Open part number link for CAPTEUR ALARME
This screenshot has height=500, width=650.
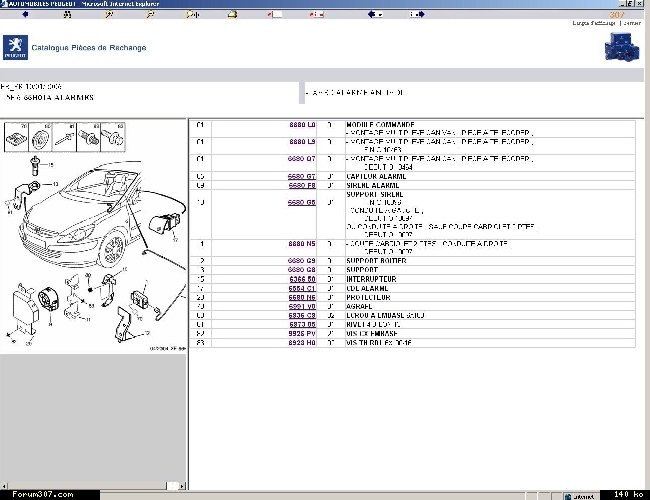pyautogui.click(x=302, y=176)
